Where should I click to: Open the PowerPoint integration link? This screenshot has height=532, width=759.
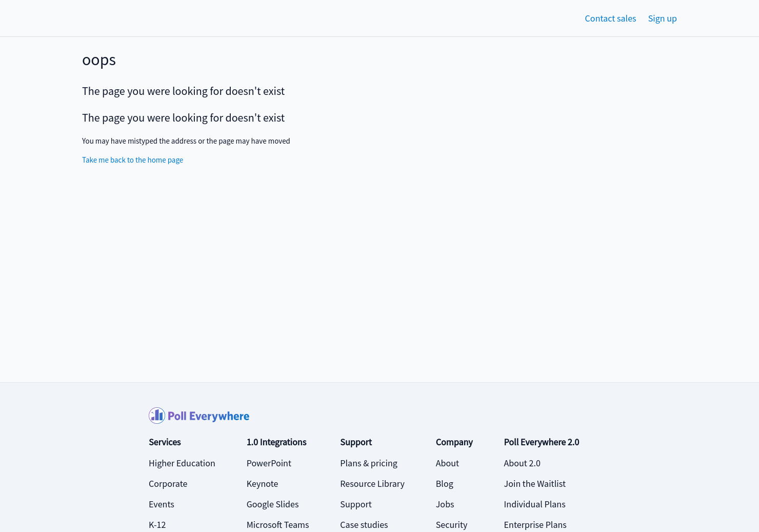[268, 463]
